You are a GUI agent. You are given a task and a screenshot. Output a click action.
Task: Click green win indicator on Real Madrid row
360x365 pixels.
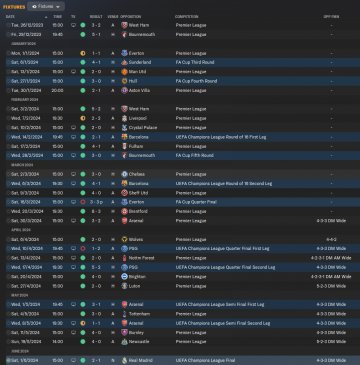coord(83,360)
